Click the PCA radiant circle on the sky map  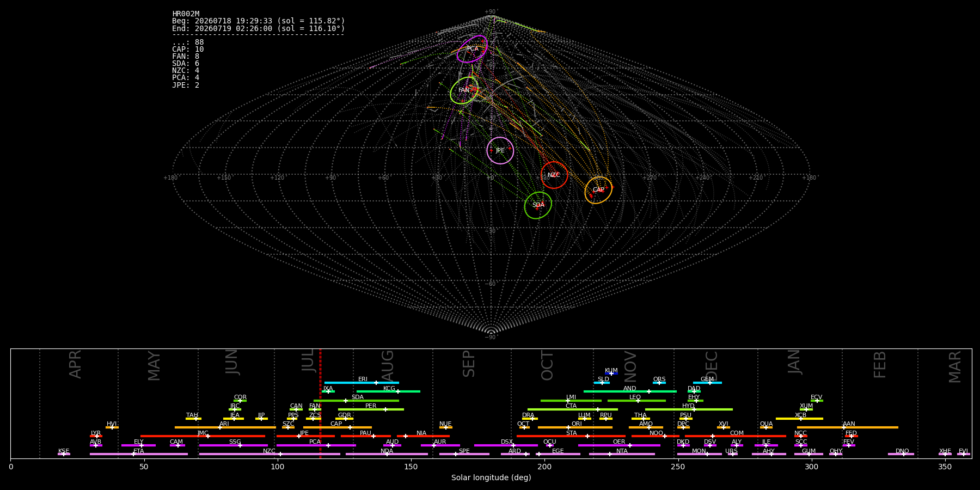point(472,49)
